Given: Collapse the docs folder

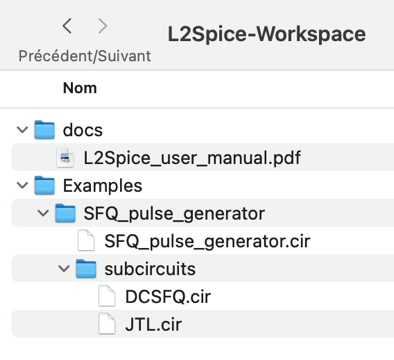Looking at the screenshot, I should click(x=22, y=130).
